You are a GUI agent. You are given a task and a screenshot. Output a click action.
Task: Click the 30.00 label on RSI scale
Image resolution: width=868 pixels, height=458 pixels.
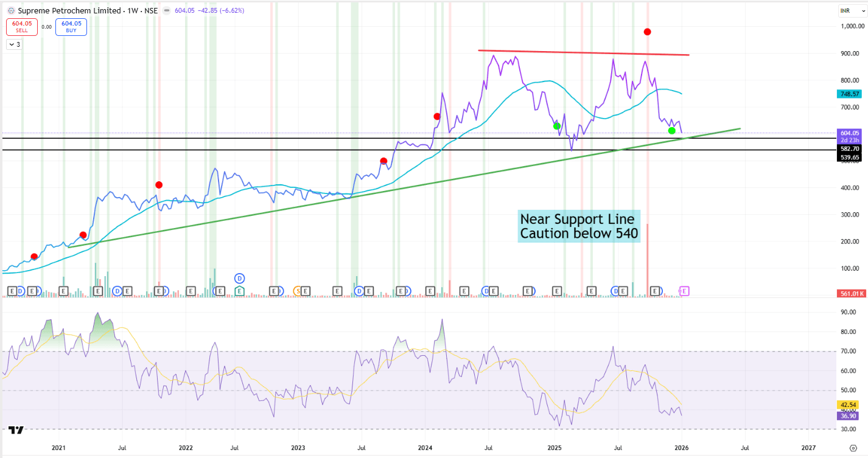[x=849, y=429]
